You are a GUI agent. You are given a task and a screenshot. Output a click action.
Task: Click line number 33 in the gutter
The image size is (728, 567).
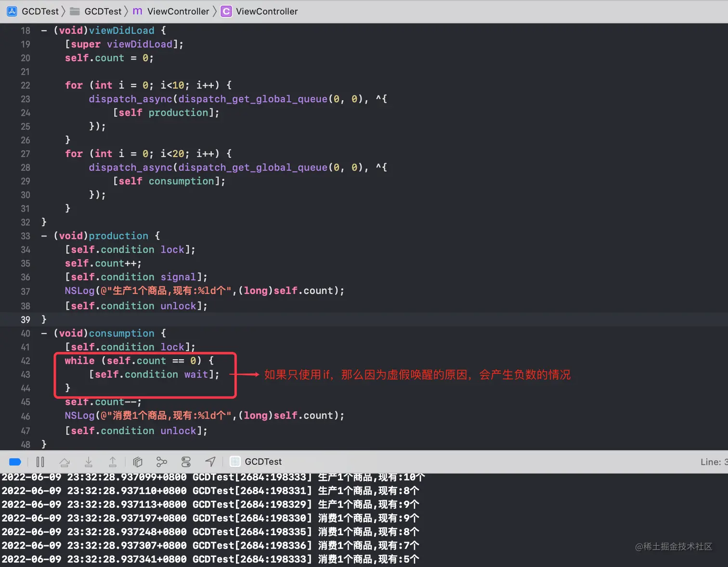26,236
